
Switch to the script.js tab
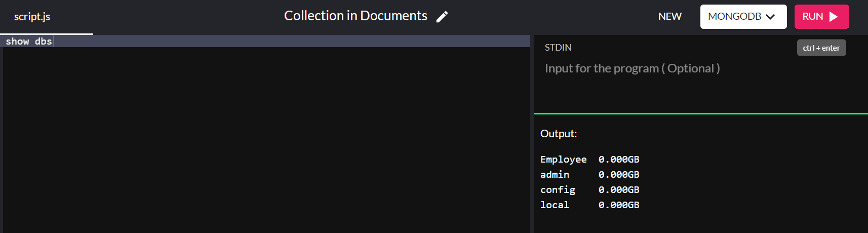point(32,17)
